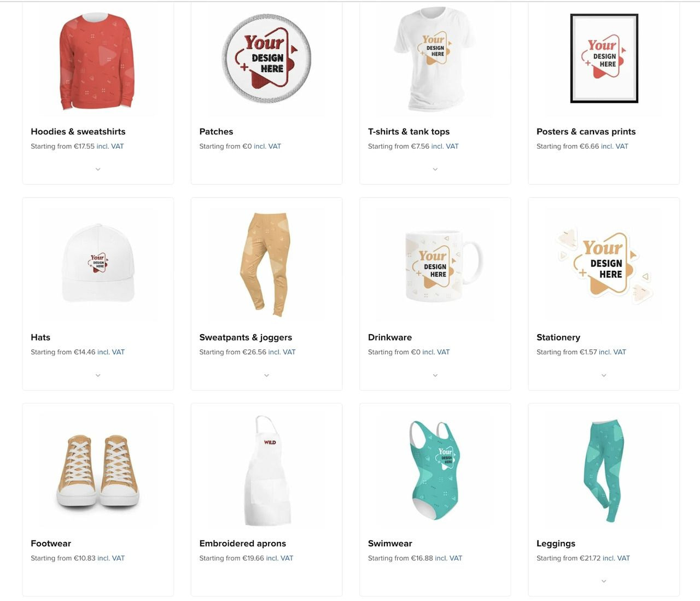Expand the Hats category chevron
Screen dimensions: 700x601
[98, 376]
